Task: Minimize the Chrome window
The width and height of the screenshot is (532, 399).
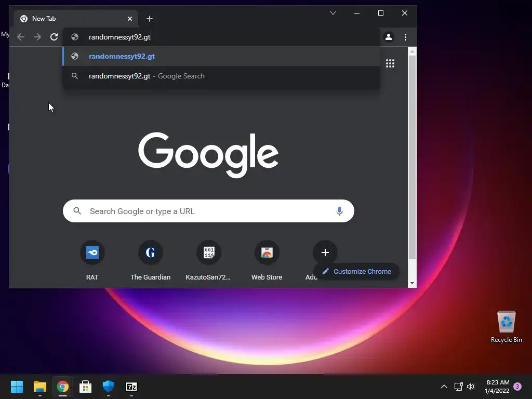Action: pos(357,13)
